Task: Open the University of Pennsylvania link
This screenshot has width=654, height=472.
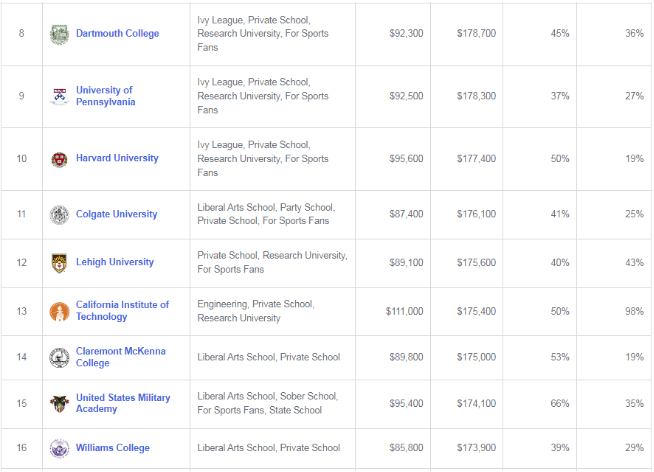Action: (106, 96)
